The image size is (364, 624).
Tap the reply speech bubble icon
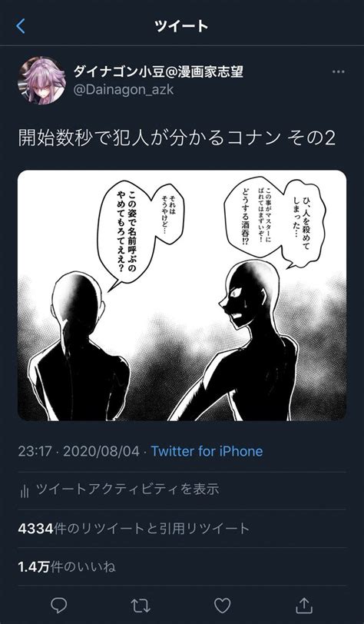[x=59, y=606]
